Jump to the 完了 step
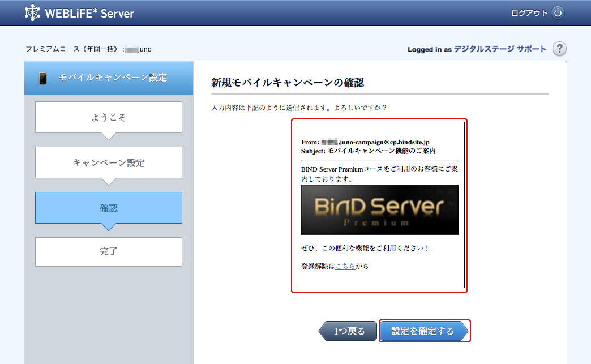 109,251
